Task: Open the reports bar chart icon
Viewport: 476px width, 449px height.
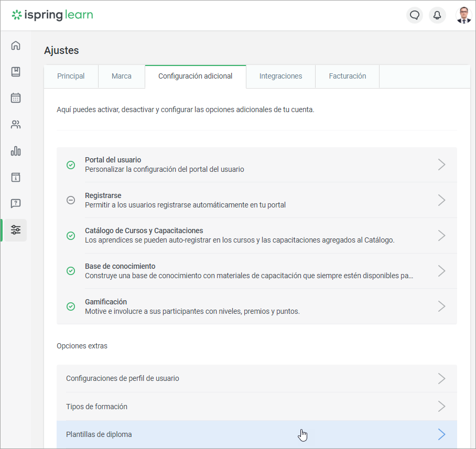Action: pos(16,151)
